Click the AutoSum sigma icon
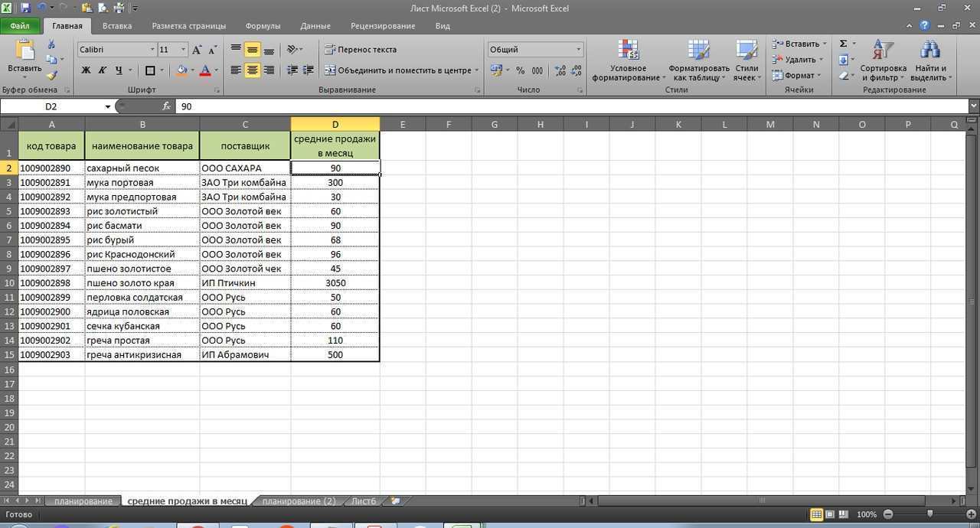Image resolution: width=980 pixels, height=528 pixels. (x=844, y=44)
